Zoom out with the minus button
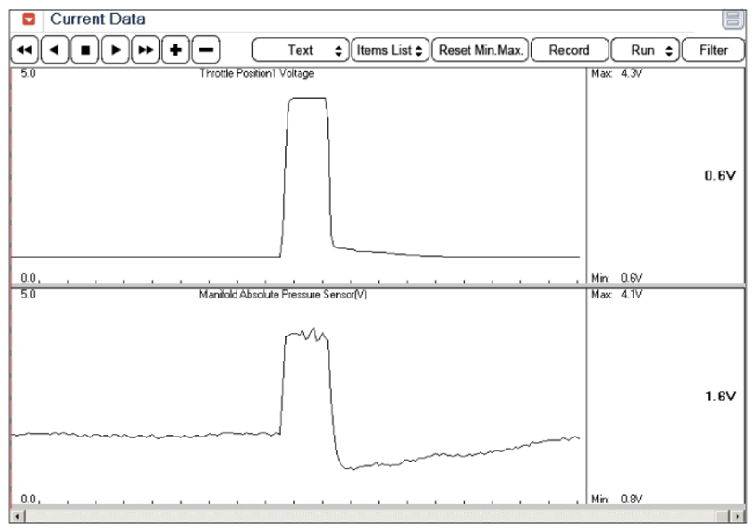The height and width of the screenshot is (532, 756). coord(205,50)
